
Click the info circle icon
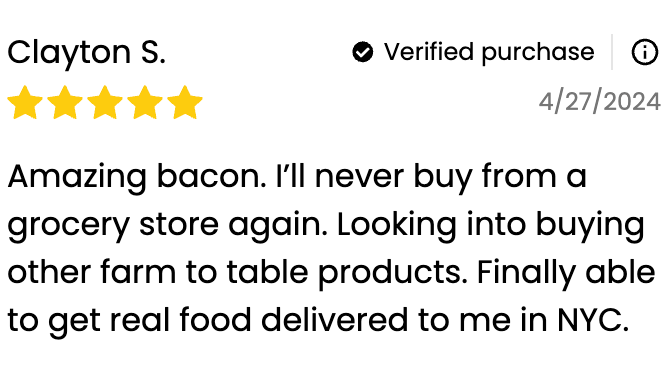[x=645, y=52]
